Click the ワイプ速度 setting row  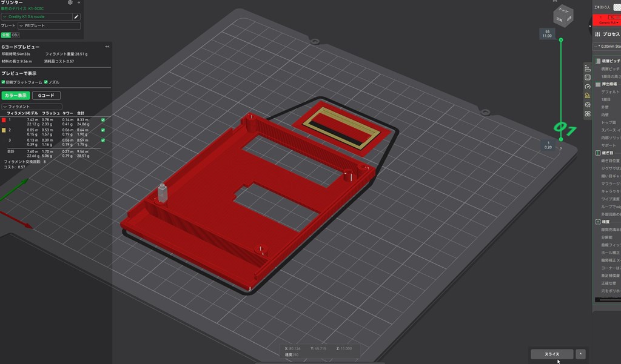(610, 199)
